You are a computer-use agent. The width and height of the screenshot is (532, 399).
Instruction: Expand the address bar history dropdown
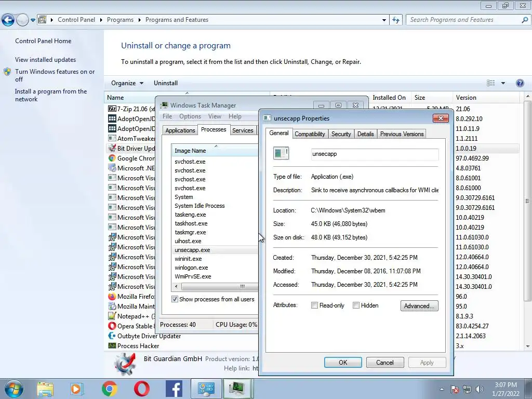[384, 20]
